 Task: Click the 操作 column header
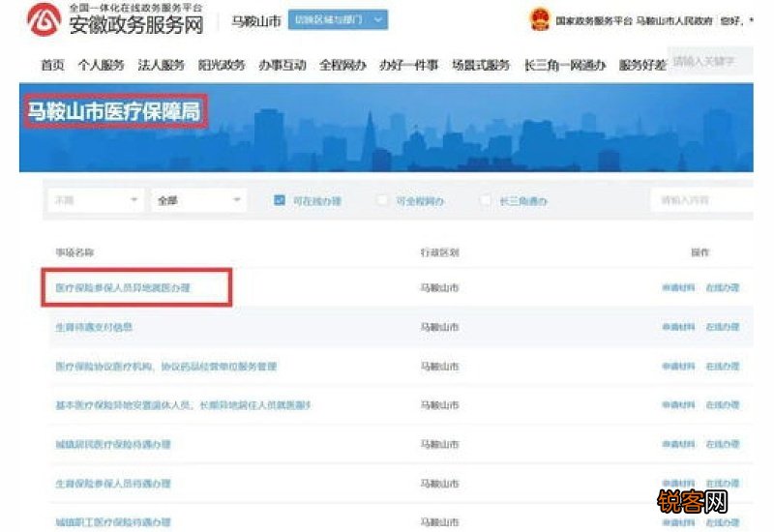[x=700, y=252]
